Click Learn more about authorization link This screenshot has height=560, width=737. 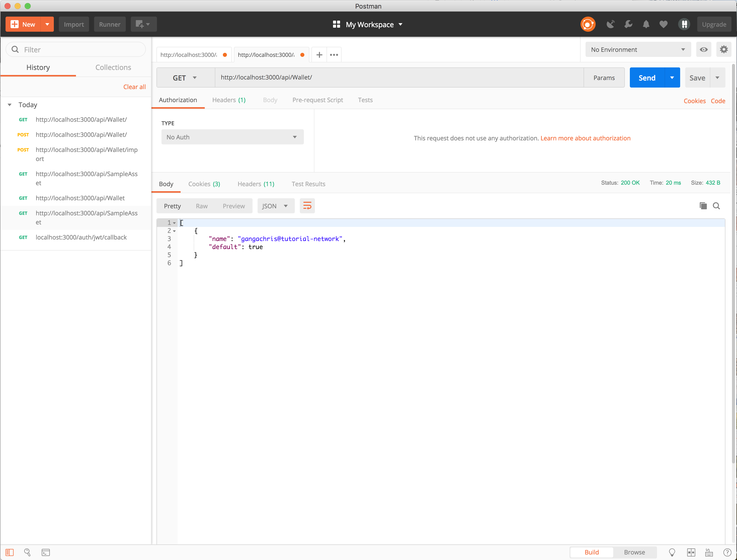585,138
